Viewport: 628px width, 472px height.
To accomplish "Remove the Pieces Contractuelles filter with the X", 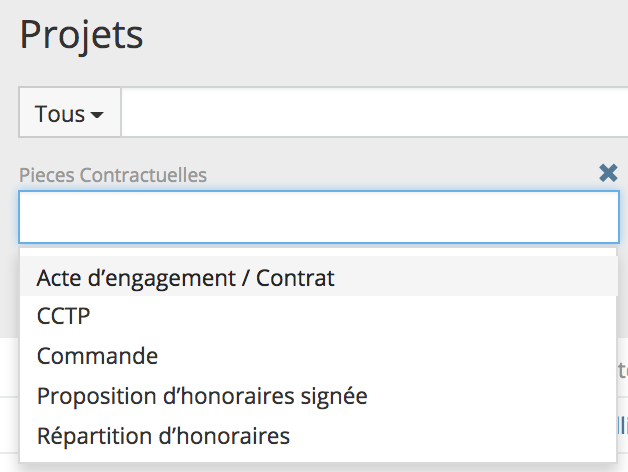I will click(607, 174).
